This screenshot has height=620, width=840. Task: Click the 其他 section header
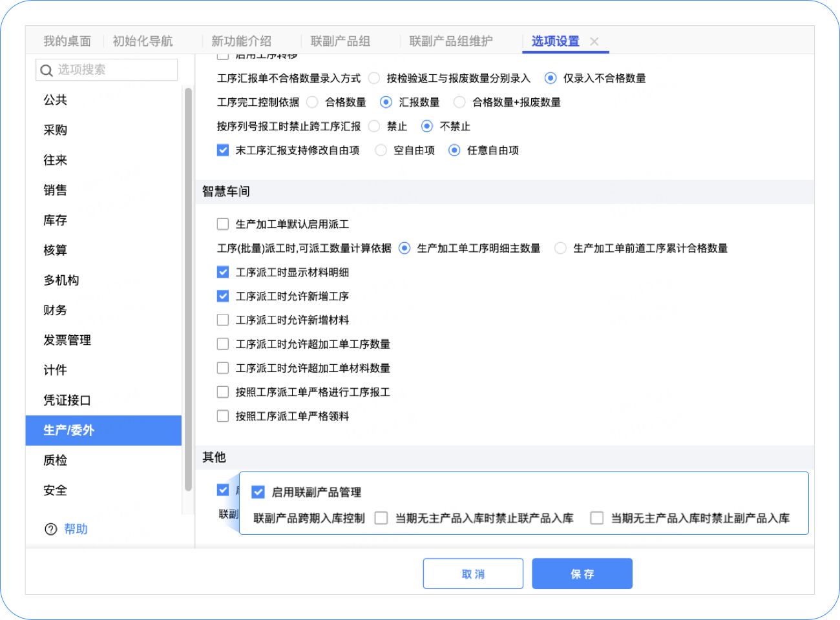[x=505, y=457]
